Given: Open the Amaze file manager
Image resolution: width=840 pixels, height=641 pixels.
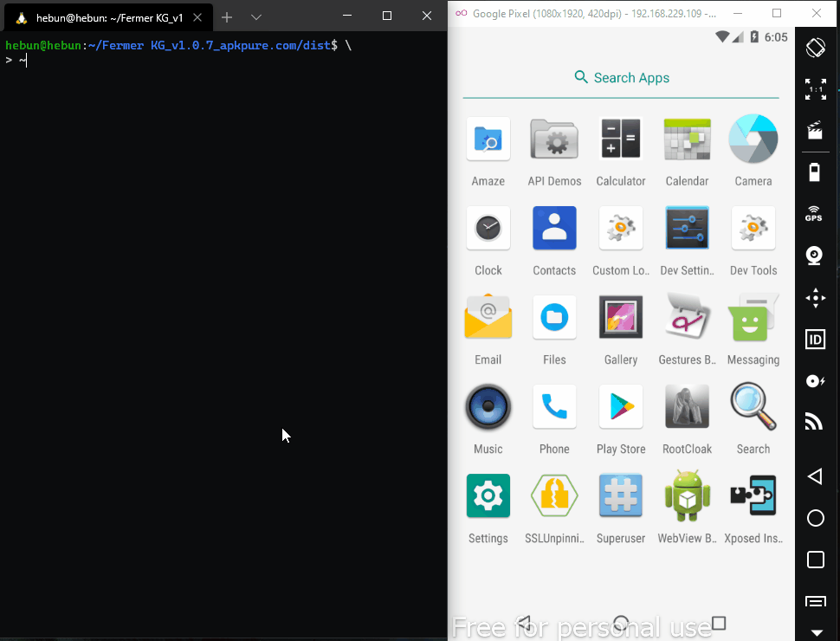Looking at the screenshot, I should (x=488, y=139).
